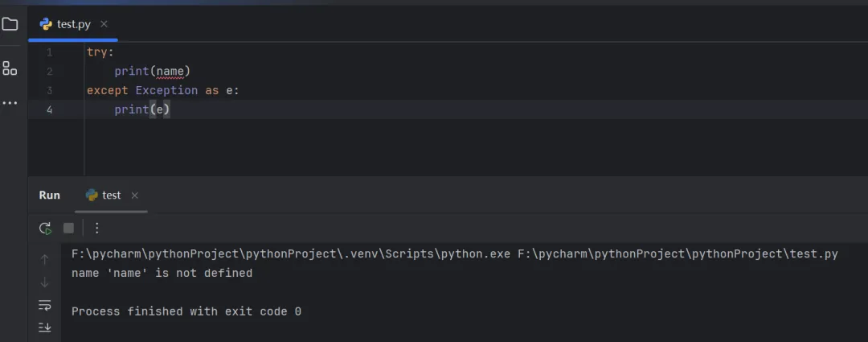Click the up arrow in Run console
This screenshot has width=868, height=342.
coord(45,259)
